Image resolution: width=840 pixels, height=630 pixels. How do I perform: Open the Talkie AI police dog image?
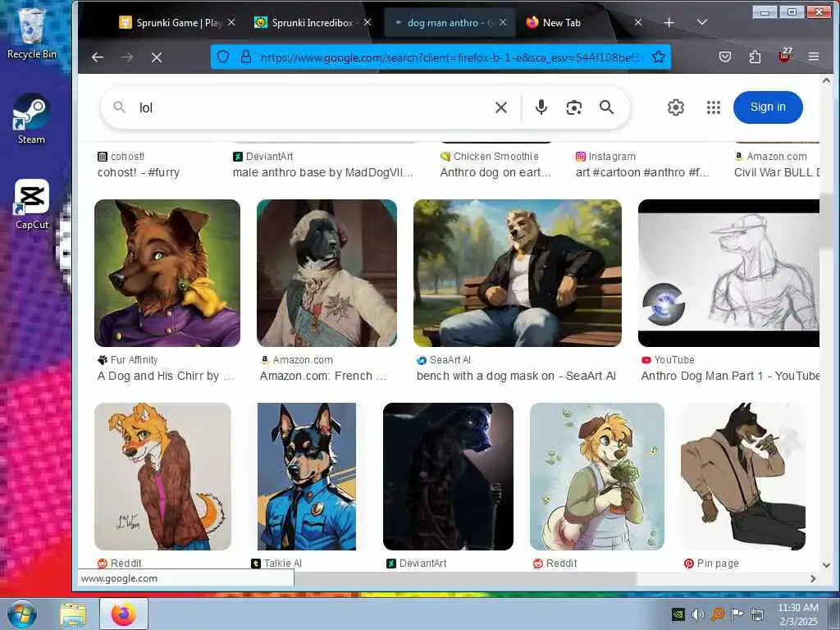click(x=307, y=477)
